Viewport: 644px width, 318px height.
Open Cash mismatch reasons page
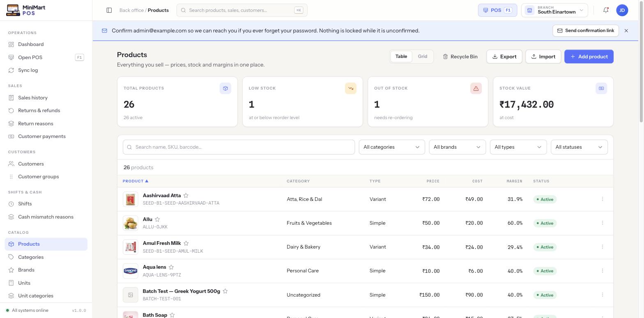point(46,217)
